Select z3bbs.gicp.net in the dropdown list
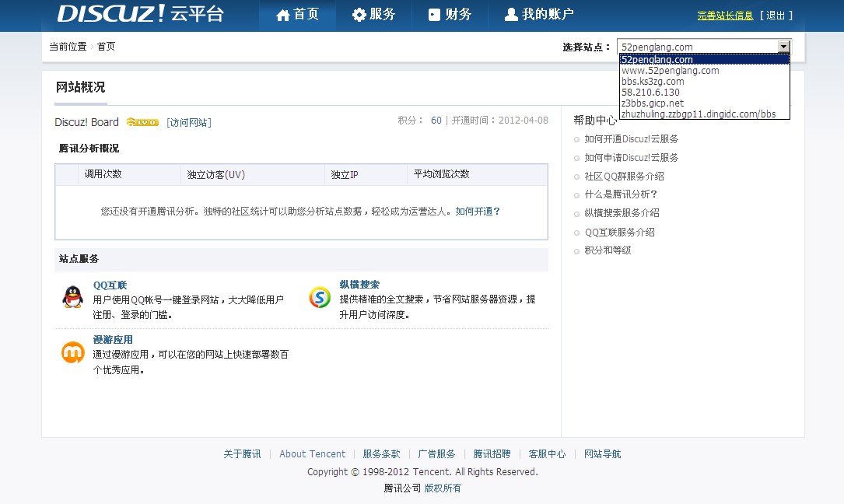The width and height of the screenshot is (844, 504). tap(705, 103)
